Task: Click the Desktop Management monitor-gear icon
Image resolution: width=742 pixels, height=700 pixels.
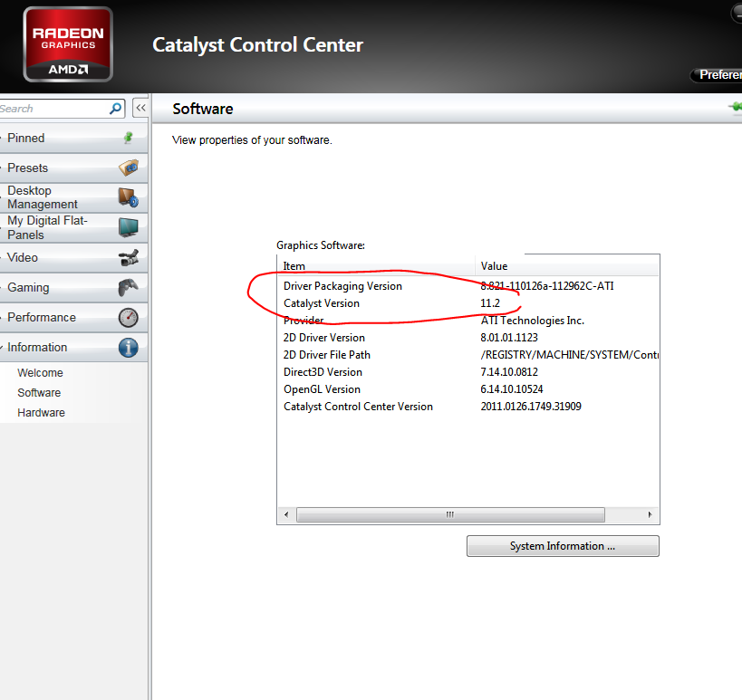Action: pos(128,197)
